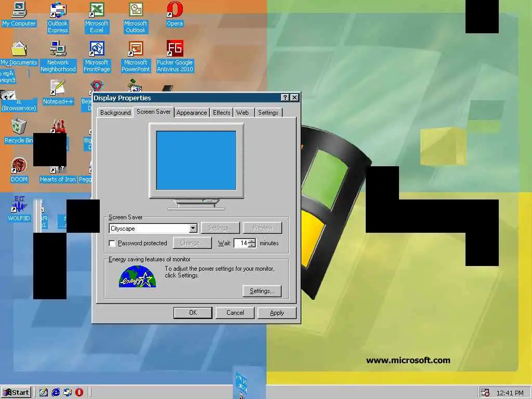The image size is (532, 399).
Task: Select the IE (Browservice) desktop icon
Action: (x=19, y=101)
